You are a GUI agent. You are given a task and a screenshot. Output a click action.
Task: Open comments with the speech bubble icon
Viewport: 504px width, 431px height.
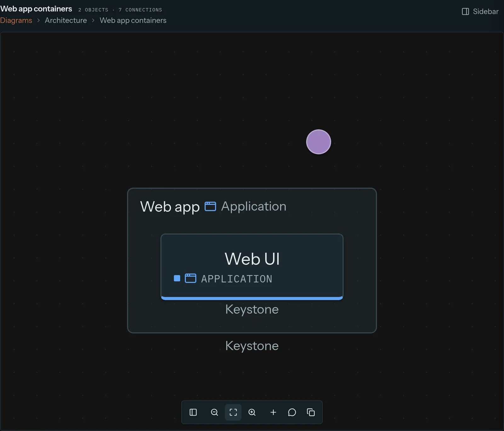(292, 412)
